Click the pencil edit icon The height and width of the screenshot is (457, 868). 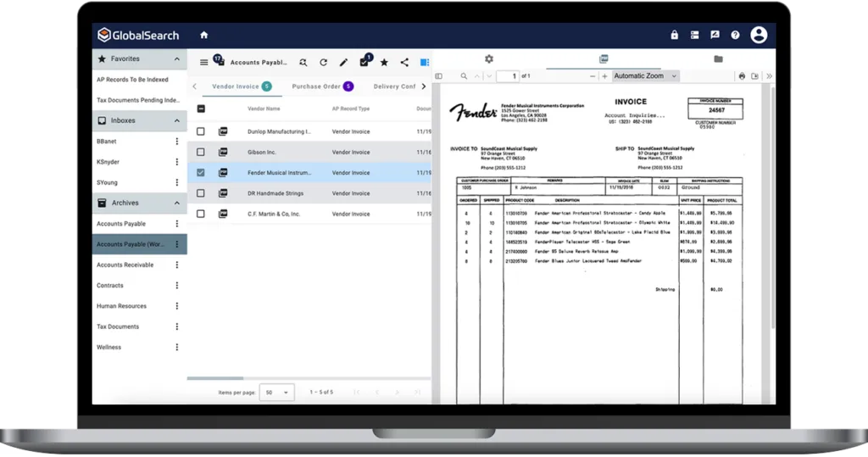[x=344, y=63]
